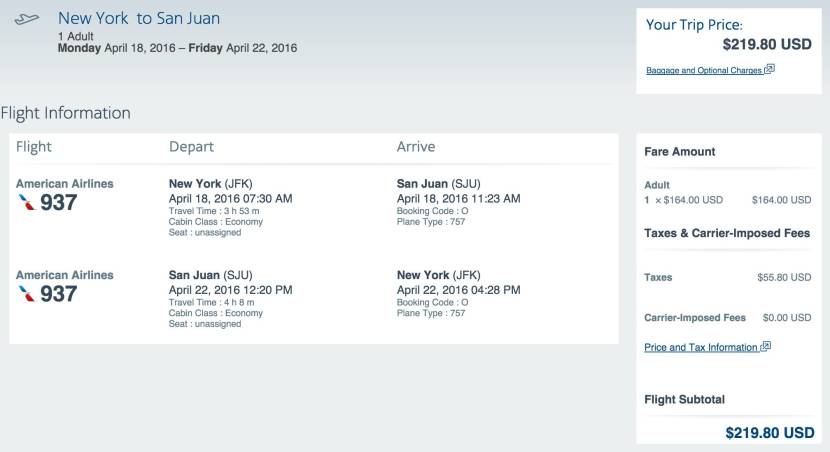Open the Price and Tax Information link
The height and width of the screenshot is (452, 830).
coord(701,347)
